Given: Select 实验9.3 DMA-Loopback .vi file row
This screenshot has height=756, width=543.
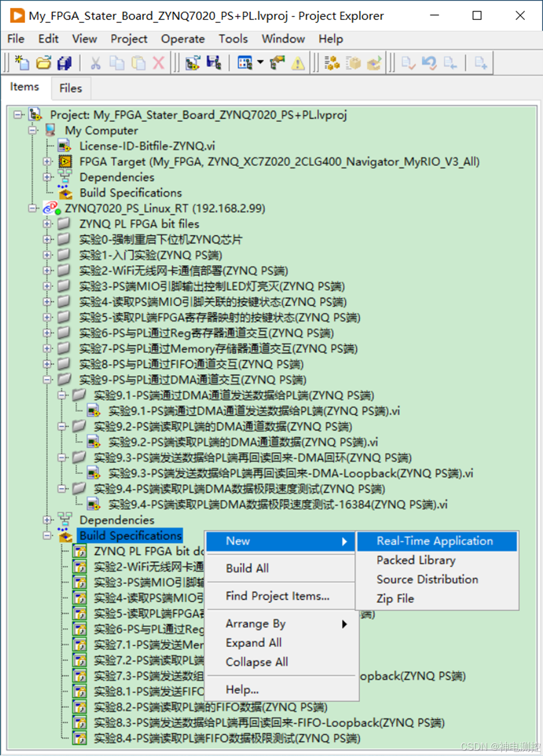Looking at the screenshot, I should [x=291, y=473].
